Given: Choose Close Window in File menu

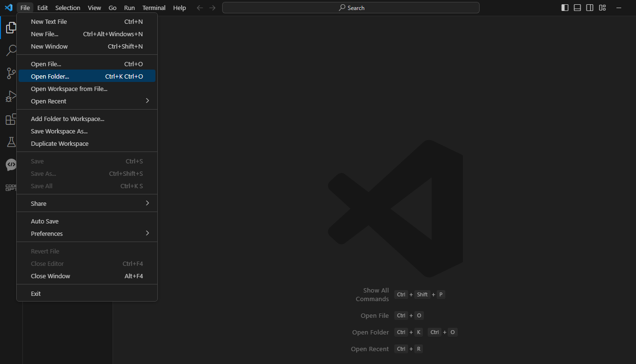Looking at the screenshot, I should point(87,276).
